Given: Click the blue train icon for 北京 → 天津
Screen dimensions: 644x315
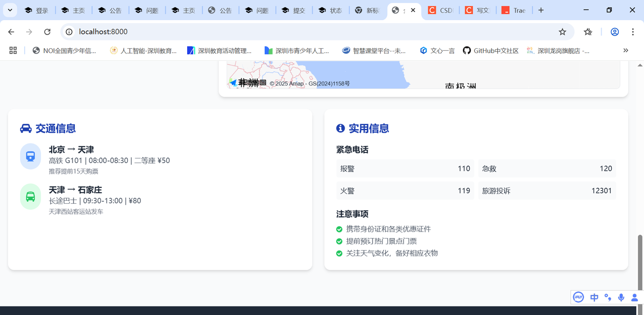Looking at the screenshot, I should [30, 156].
